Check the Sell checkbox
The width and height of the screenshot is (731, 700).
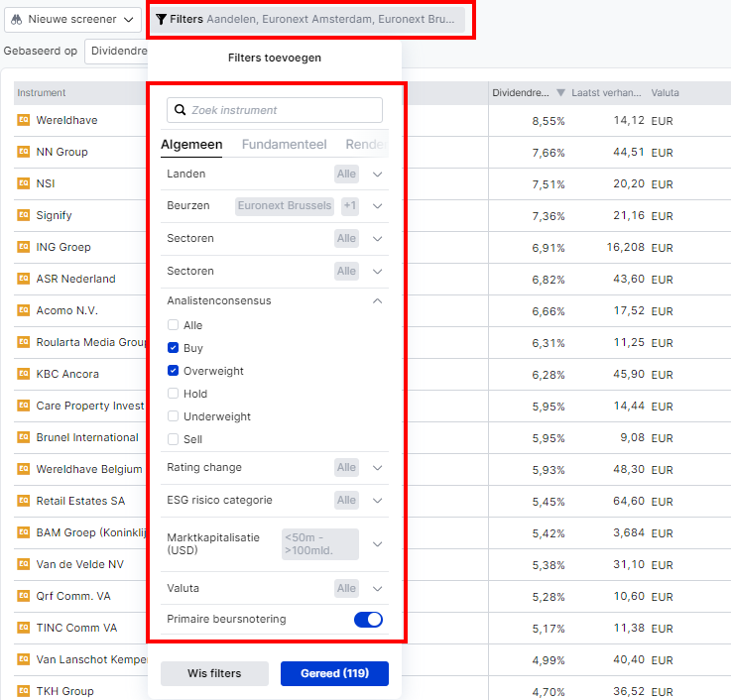[173, 439]
